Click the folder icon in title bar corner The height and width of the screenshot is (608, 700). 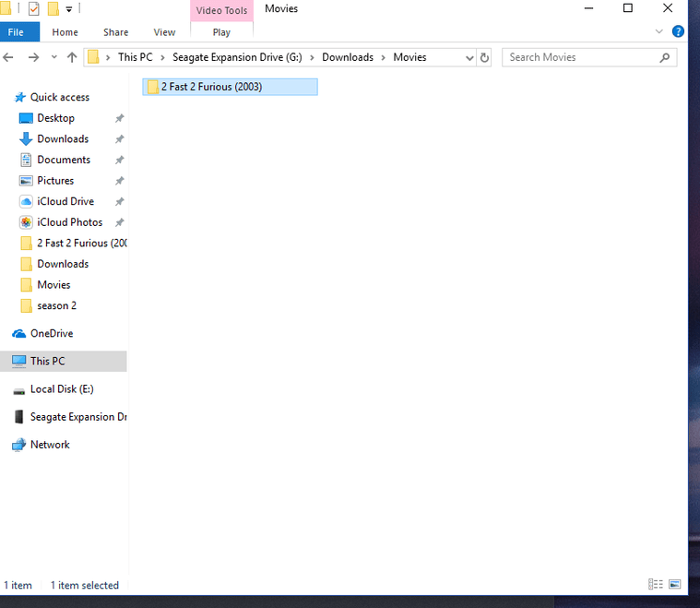coord(6,8)
